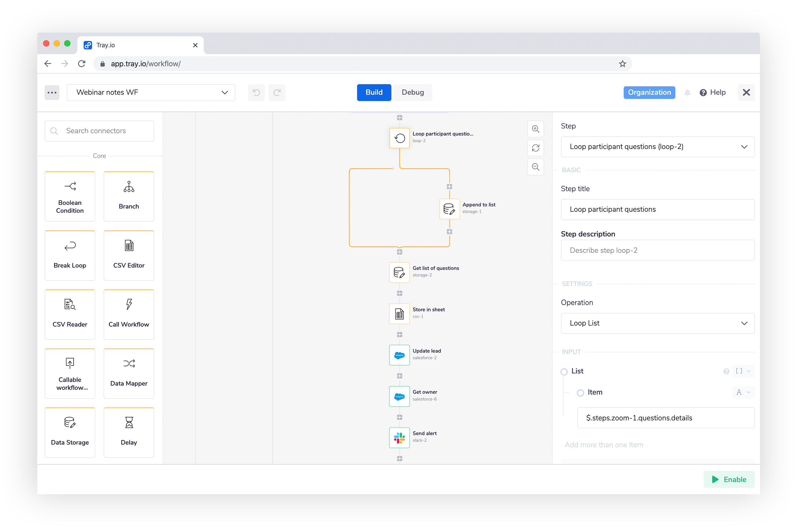
Task: Click the Organization button
Action: click(x=649, y=93)
